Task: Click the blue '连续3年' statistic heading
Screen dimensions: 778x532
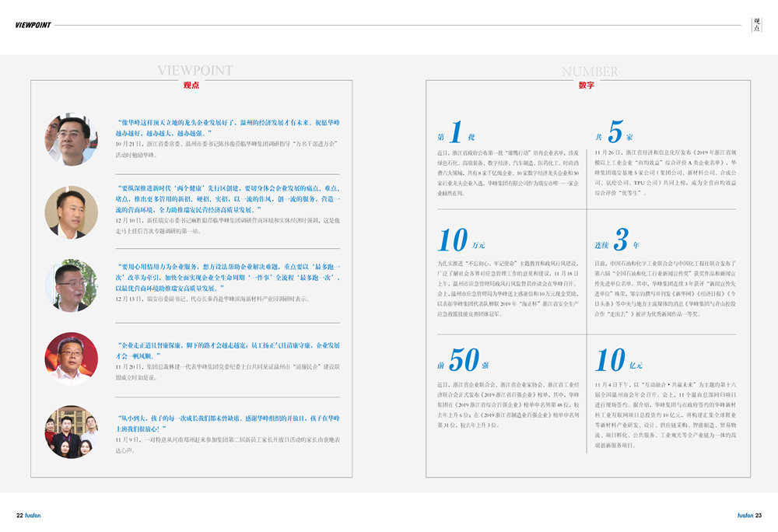Action: [x=615, y=240]
